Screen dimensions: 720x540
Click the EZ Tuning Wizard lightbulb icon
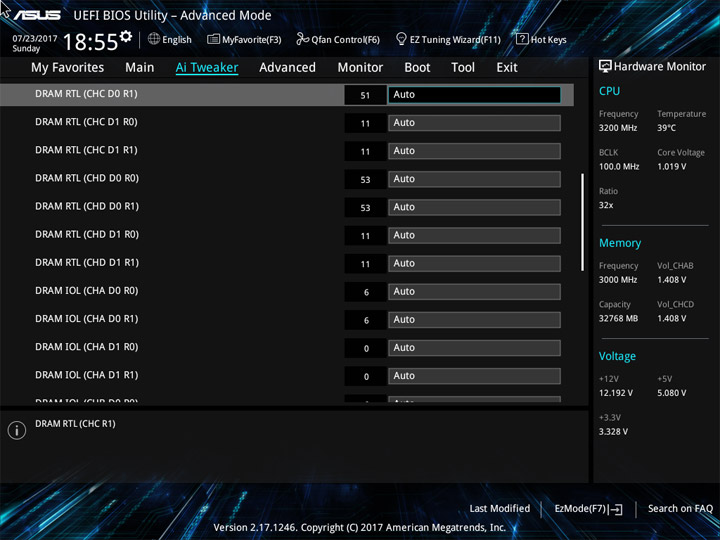pos(401,39)
